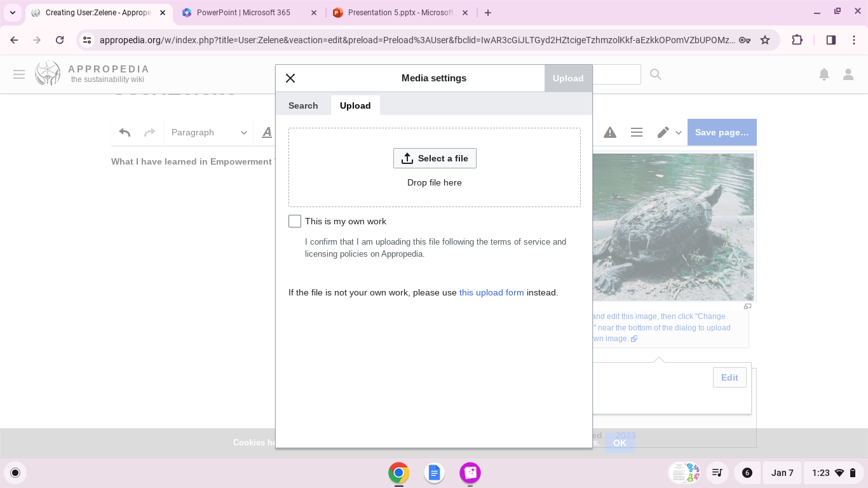The width and height of the screenshot is (868, 488).
Task: Expand the Paragraph format dropdown
Action: (208, 132)
